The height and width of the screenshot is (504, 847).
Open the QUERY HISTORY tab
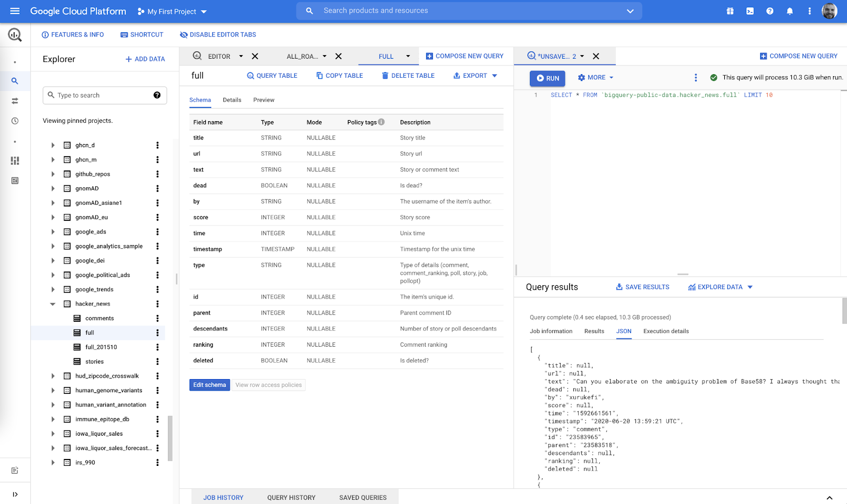(x=291, y=498)
